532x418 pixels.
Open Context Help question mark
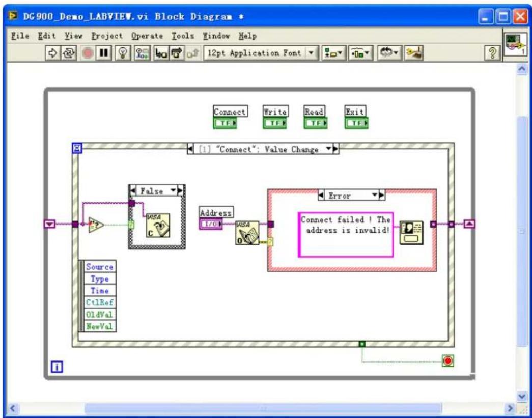pos(492,53)
